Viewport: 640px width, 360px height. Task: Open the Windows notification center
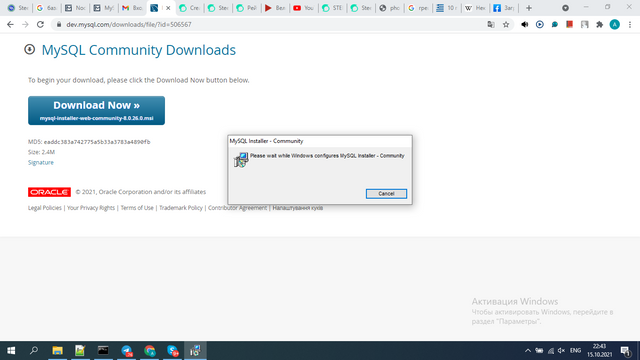coord(626,350)
